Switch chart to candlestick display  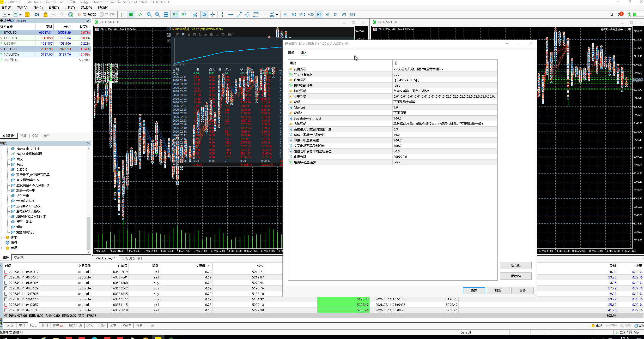coord(131,15)
